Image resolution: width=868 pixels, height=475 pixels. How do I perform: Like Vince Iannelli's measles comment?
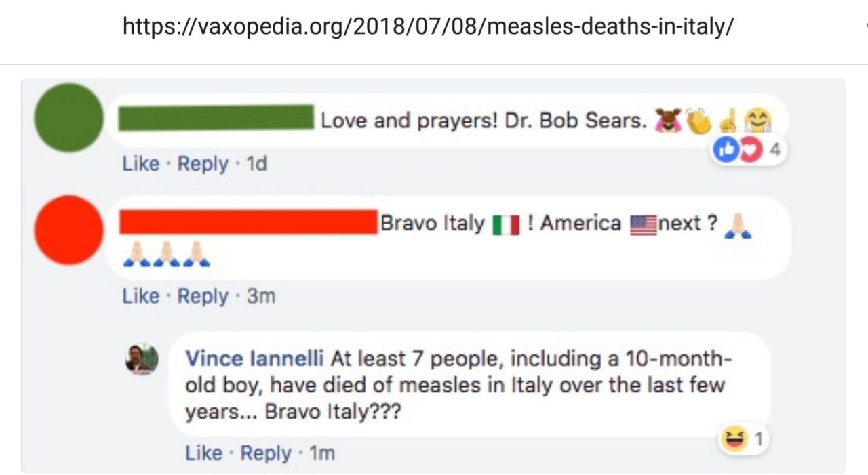(x=203, y=453)
